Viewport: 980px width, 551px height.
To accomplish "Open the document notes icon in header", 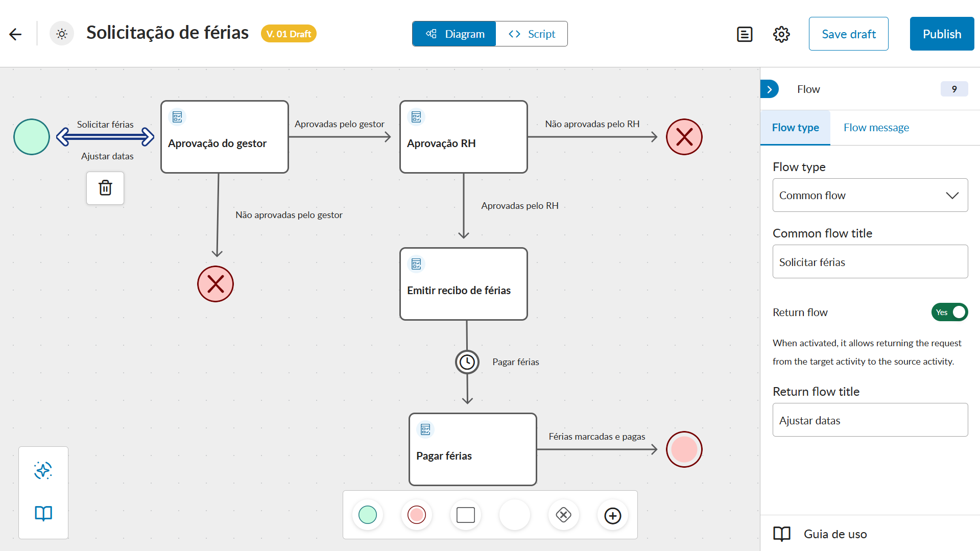I will tap(745, 34).
